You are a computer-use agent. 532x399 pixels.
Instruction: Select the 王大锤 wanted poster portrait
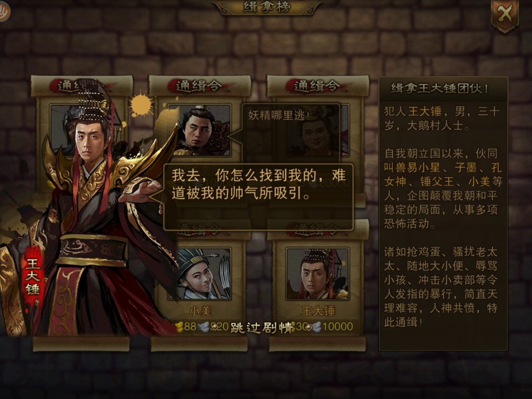[317, 274]
